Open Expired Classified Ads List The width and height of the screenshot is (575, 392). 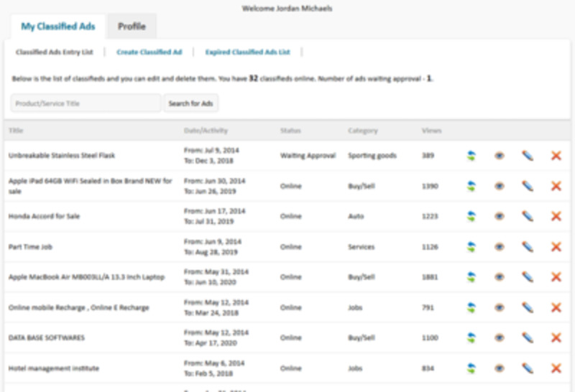pos(247,52)
